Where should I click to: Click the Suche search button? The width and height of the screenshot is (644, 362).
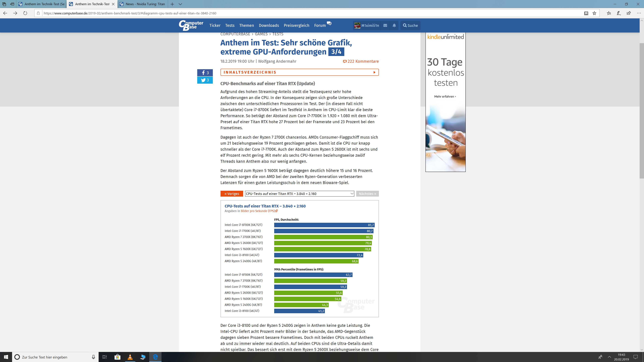coord(410,25)
